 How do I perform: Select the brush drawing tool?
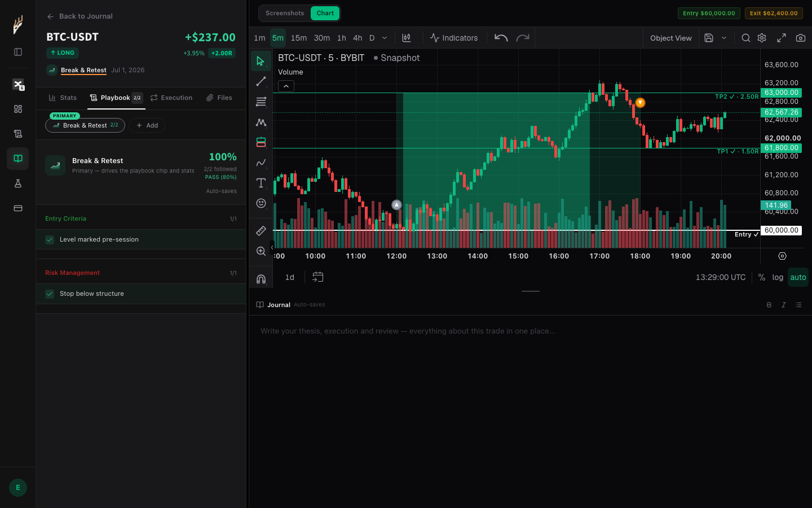pos(261,163)
